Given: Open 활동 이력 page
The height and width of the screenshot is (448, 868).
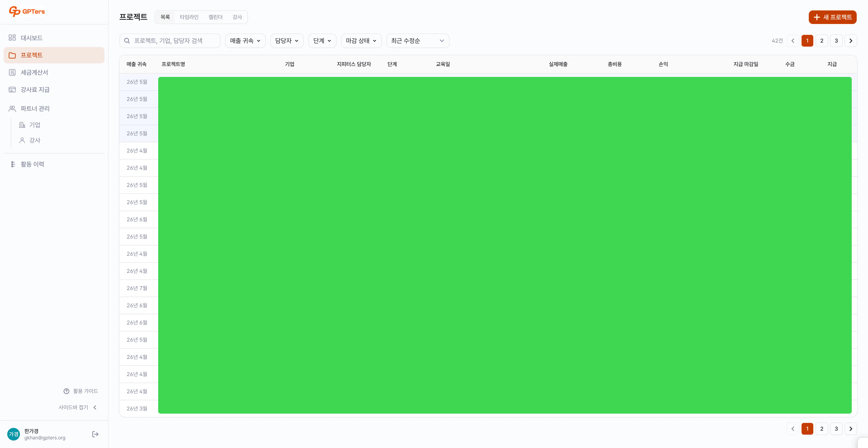Looking at the screenshot, I should [54, 164].
